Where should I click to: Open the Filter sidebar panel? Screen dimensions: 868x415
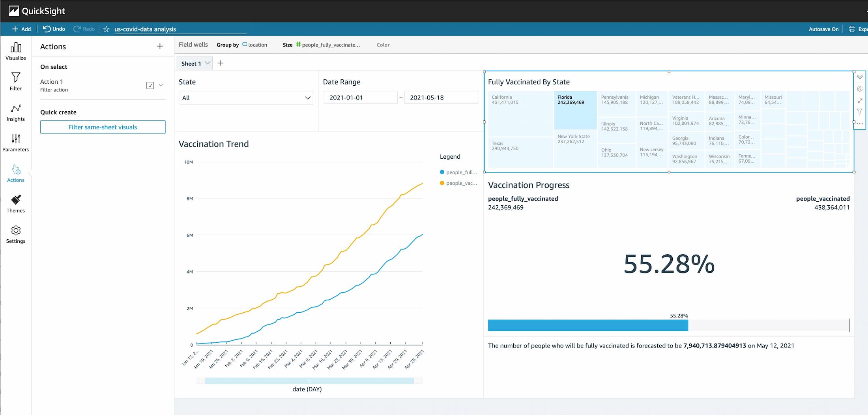coord(15,81)
